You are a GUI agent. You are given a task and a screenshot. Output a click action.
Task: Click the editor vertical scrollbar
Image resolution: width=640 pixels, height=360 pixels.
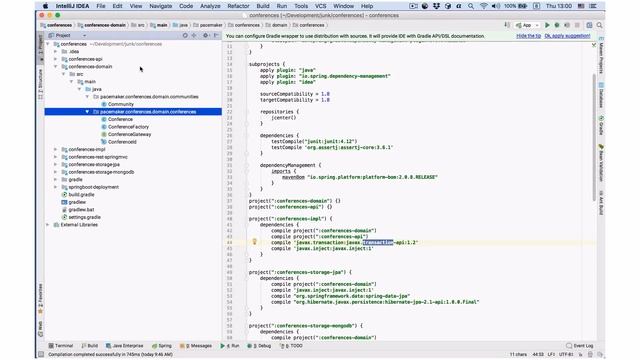click(x=595, y=137)
